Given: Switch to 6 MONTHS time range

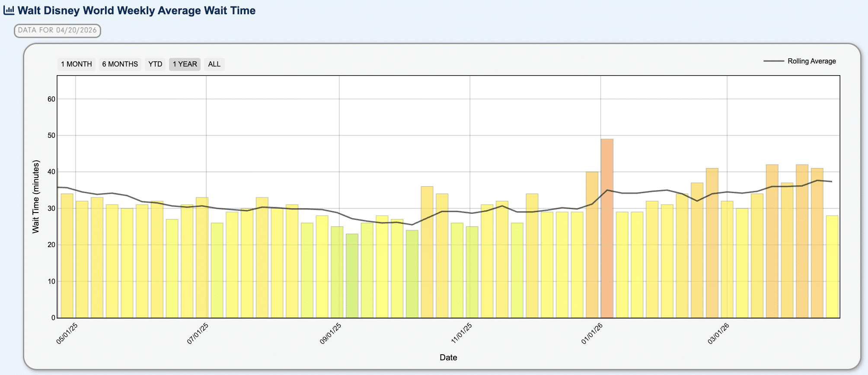Looking at the screenshot, I should point(120,64).
